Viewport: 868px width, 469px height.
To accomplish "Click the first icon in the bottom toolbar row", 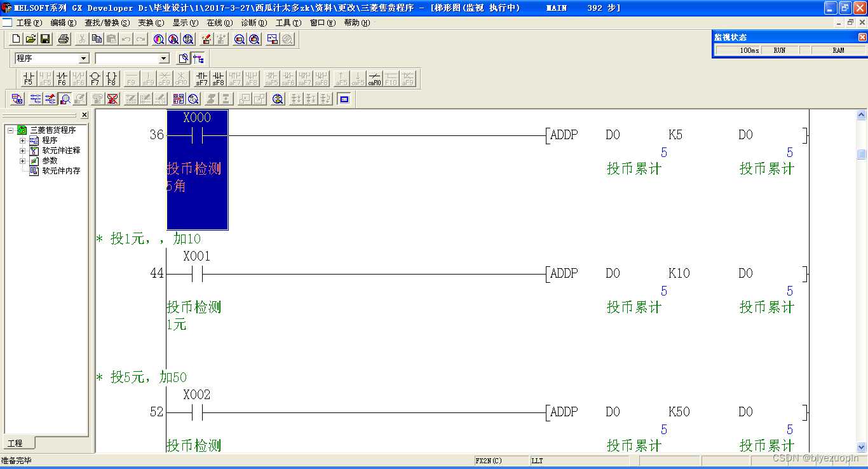I will (17, 99).
